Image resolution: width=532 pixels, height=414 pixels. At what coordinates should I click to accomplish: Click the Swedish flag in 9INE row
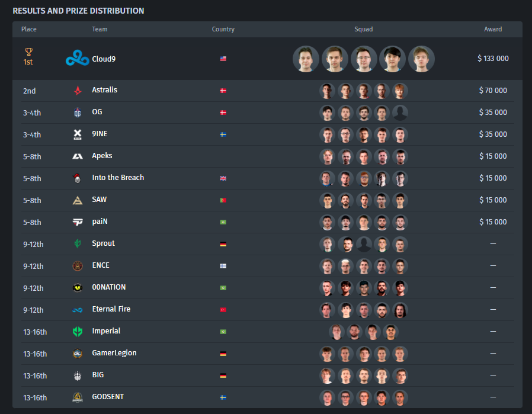coord(223,134)
